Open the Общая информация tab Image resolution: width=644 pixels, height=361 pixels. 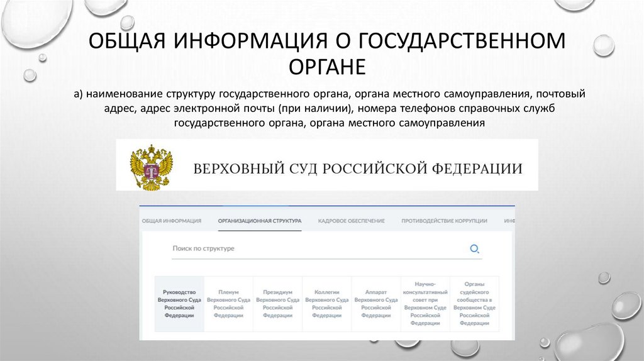tap(172, 221)
